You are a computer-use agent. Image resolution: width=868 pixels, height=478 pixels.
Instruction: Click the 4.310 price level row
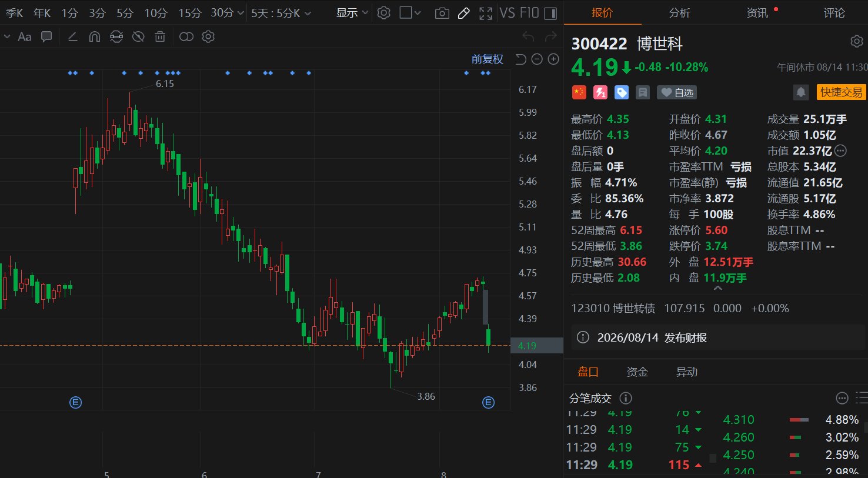790,420
